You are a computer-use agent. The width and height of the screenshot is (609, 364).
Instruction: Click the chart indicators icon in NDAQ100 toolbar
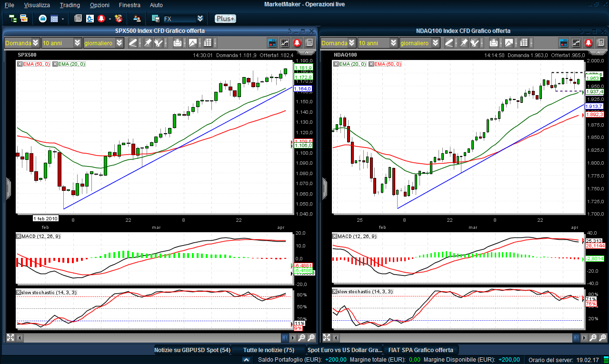[576, 43]
